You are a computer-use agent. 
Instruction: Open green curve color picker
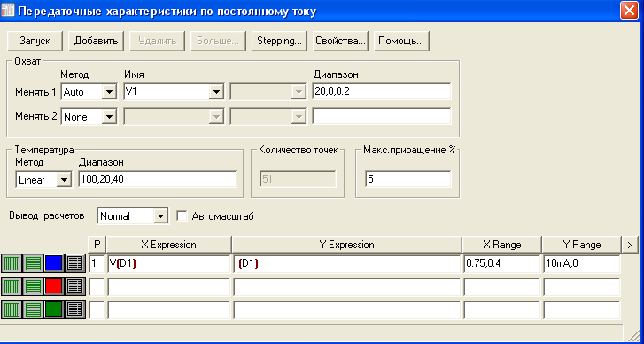click(x=54, y=309)
